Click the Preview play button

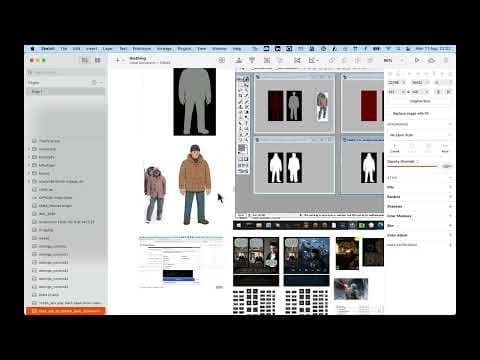pyautogui.click(x=417, y=60)
